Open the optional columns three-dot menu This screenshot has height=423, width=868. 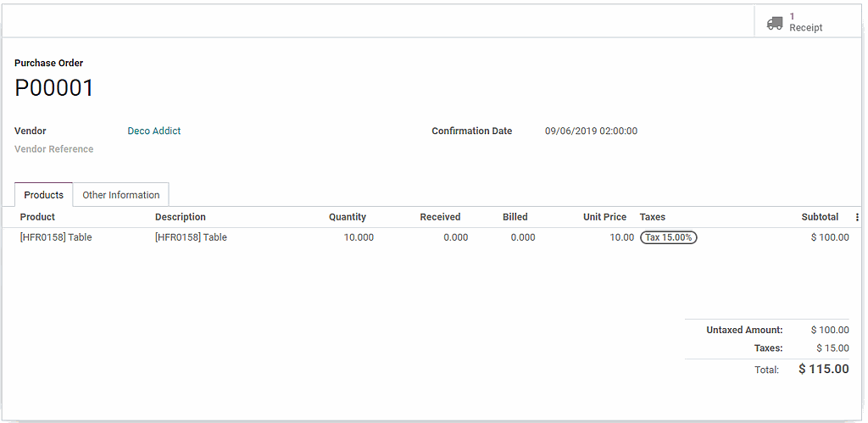pyautogui.click(x=857, y=217)
